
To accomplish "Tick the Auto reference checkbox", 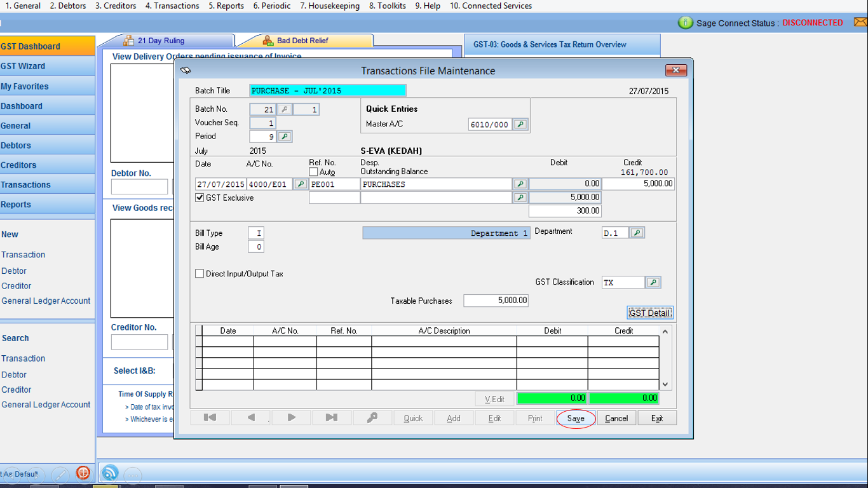I will pyautogui.click(x=313, y=172).
